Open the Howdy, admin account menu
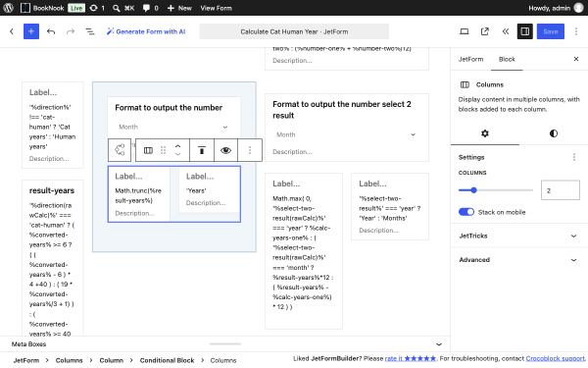 [x=556, y=8]
